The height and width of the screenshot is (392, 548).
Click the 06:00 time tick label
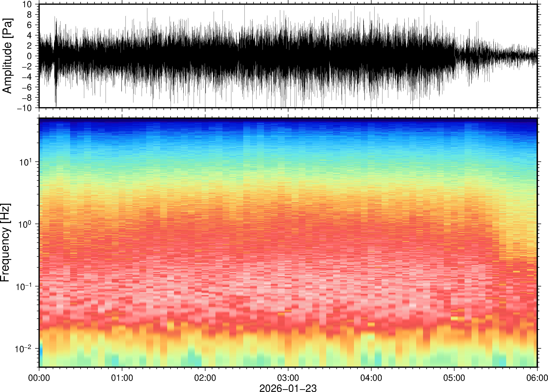pyautogui.click(x=537, y=378)
